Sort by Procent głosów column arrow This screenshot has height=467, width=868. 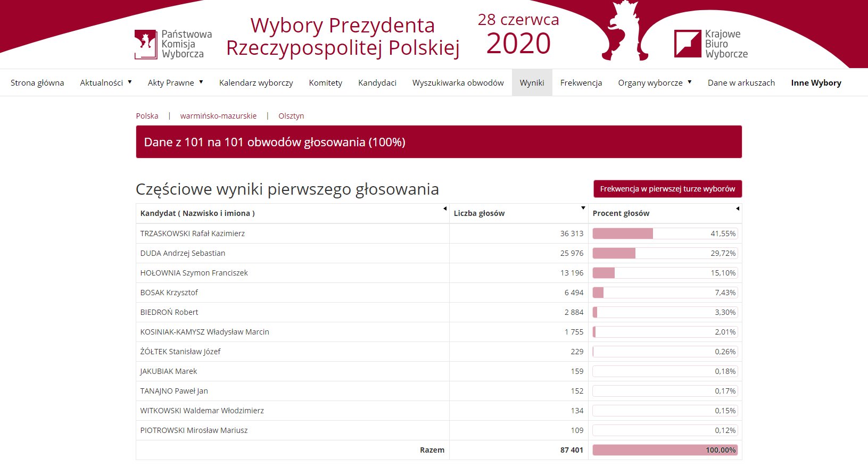click(738, 209)
